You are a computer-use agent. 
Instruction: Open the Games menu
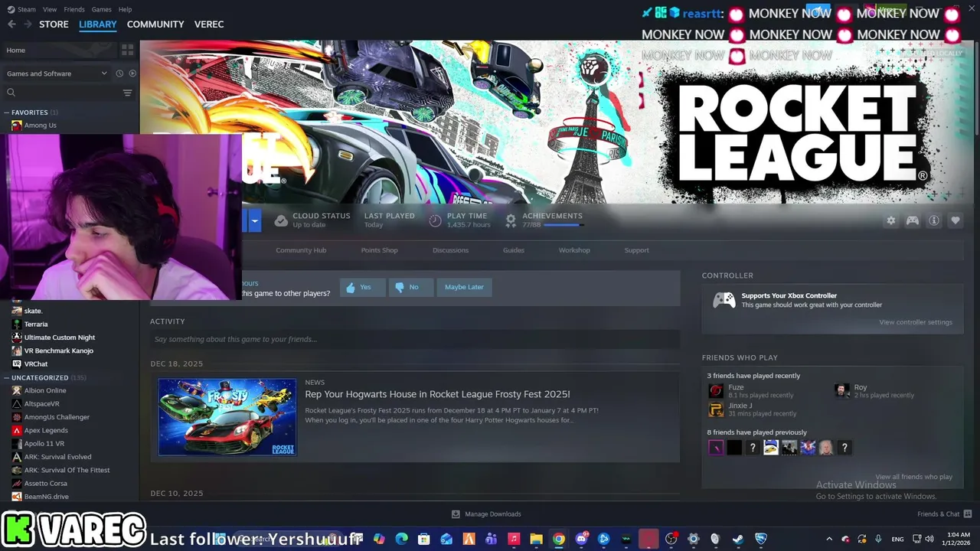(x=101, y=9)
